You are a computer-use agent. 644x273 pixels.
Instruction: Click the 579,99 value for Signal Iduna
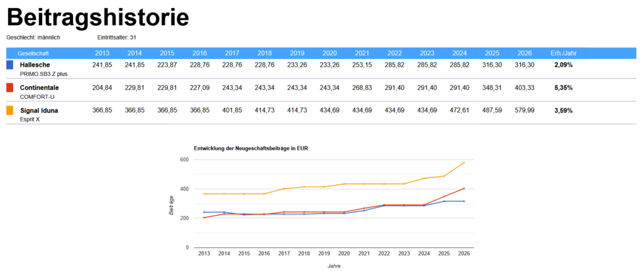click(524, 110)
